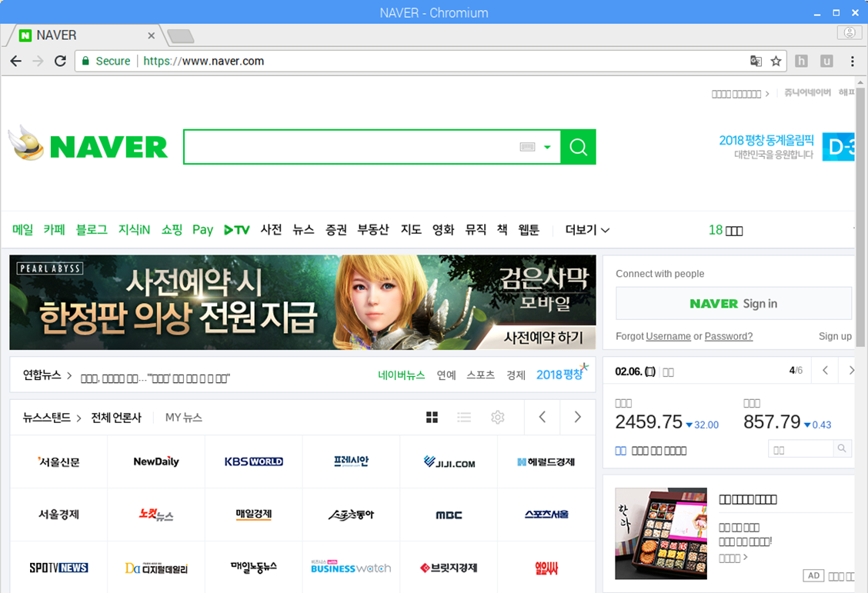Open 사전 in the service menu
This screenshot has height=593, width=868.
[271, 229]
